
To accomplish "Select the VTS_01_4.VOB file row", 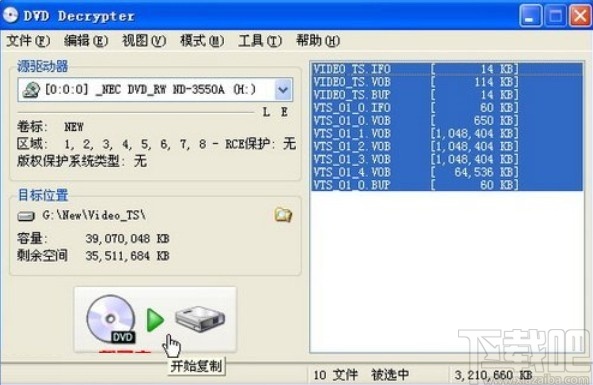I will click(447, 172).
